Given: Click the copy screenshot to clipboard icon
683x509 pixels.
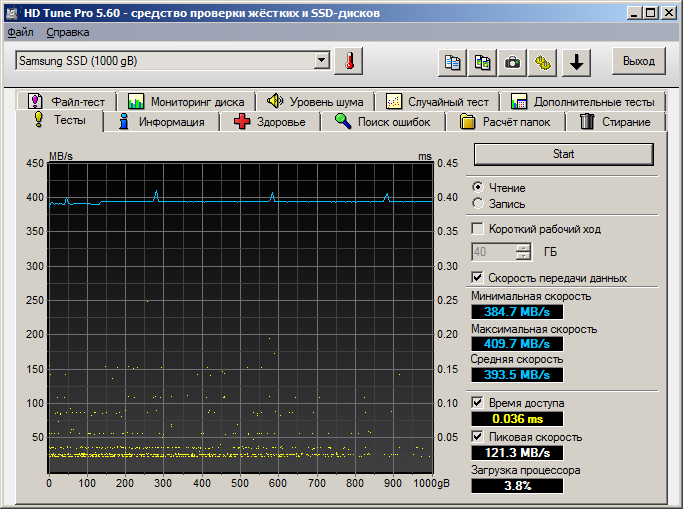Looking at the screenshot, I should (x=483, y=62).
